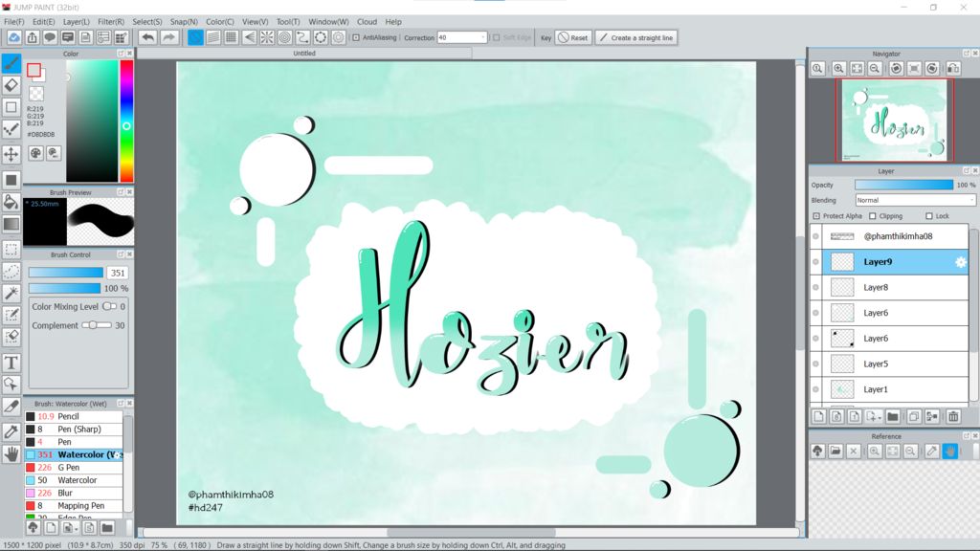The image size is (980, 551).
Task: Open Layer9 settings gear
Action: pyautogui.click(x=961, y=262)
